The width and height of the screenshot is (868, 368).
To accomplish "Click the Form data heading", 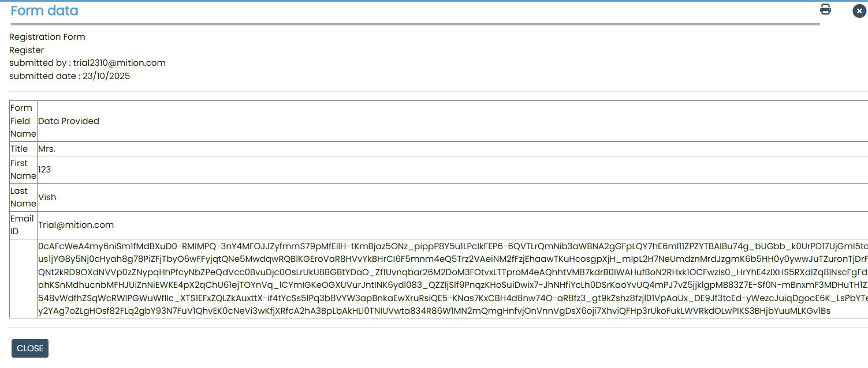I will [44, 11].
